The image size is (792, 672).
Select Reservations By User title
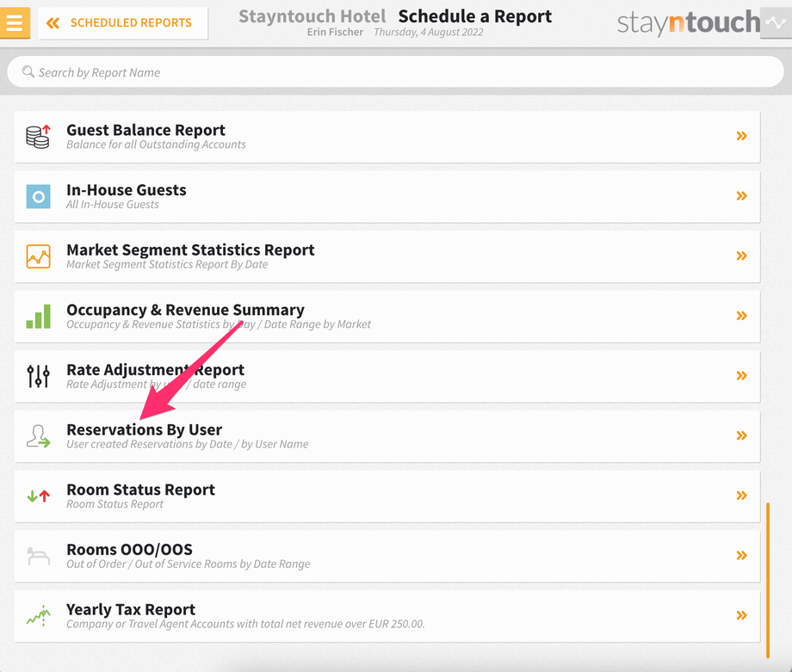tap(145, 430)
